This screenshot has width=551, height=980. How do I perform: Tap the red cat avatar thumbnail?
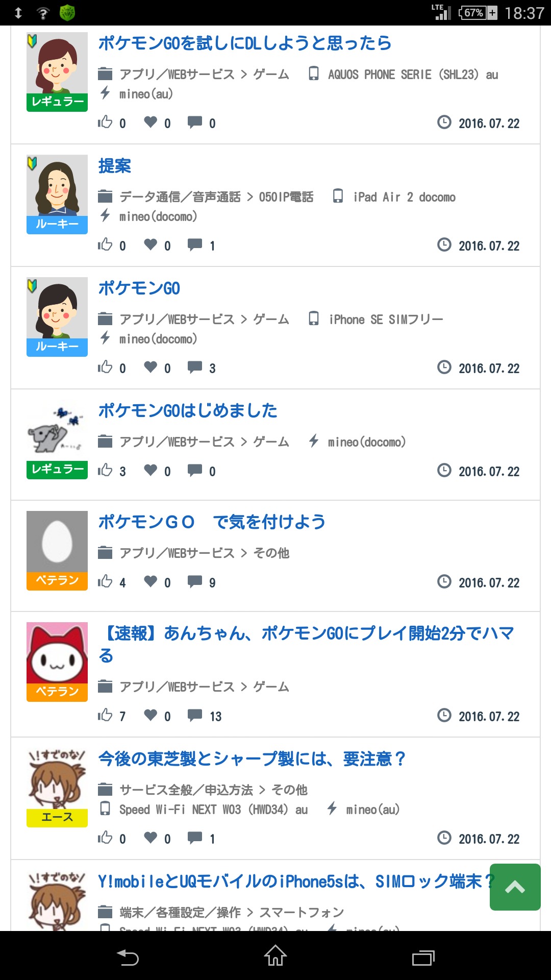[x=57, y=653]
